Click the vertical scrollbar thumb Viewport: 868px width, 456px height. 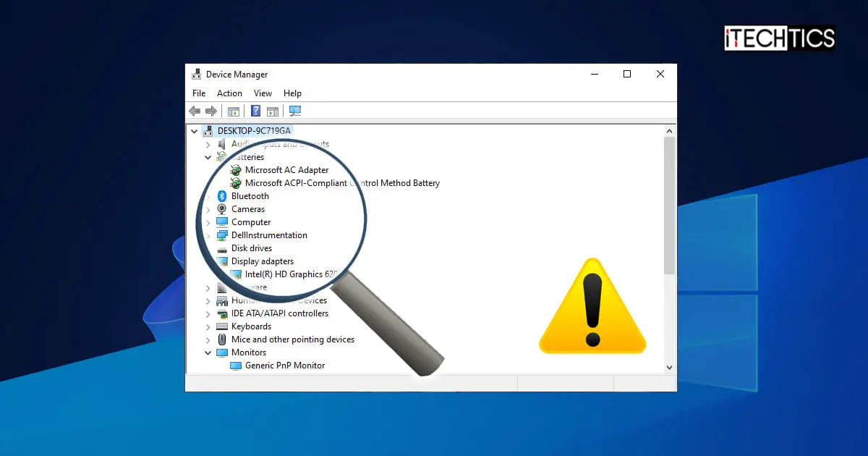point(669,206)
